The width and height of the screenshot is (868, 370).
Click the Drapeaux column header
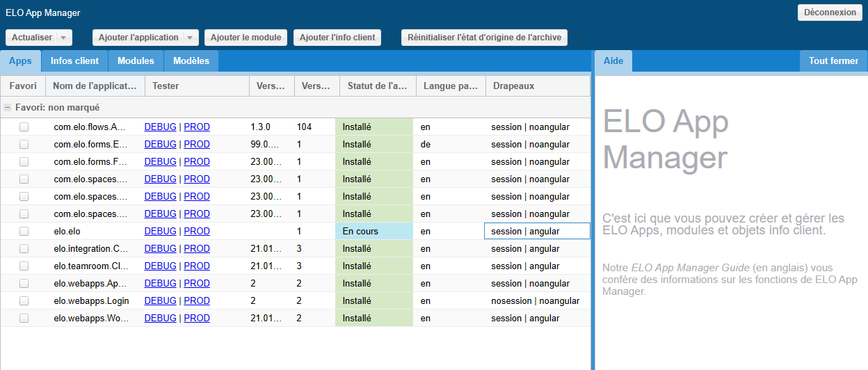[x=538, y=86]
